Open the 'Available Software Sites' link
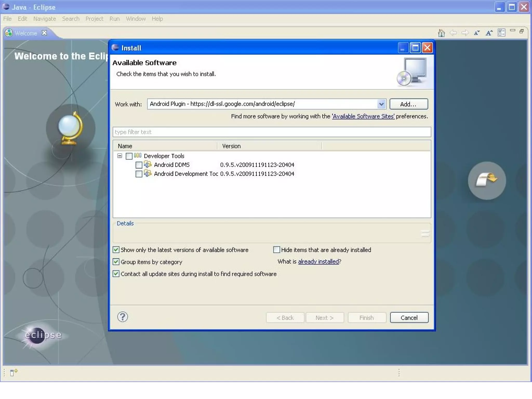This screenshot has height=399, width=532. point(363,116)
